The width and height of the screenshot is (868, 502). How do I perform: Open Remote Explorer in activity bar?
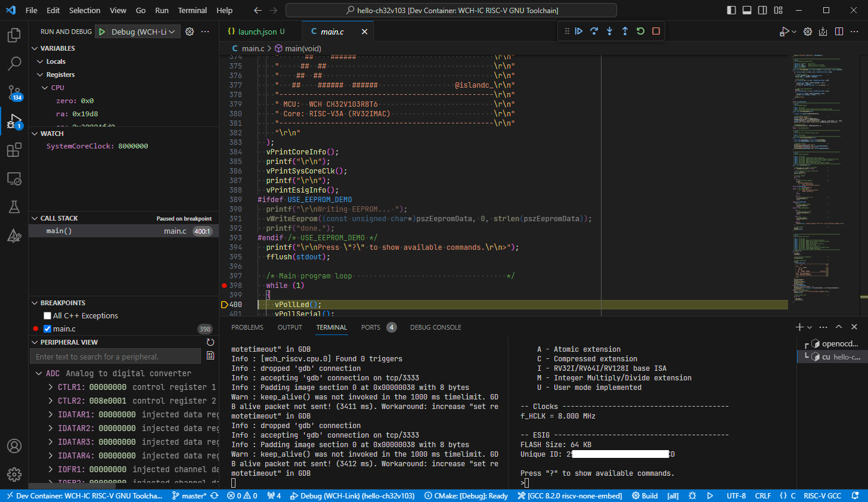(x=14, y=178)
